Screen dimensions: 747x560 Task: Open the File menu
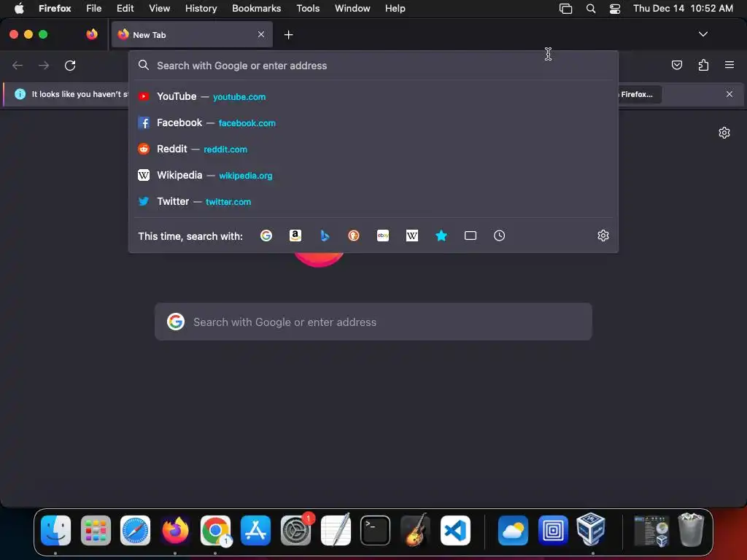click(93, 8)
